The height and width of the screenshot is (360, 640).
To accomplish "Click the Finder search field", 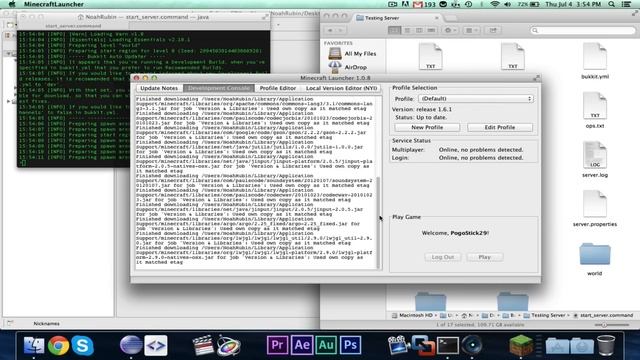I will [583, 30].
